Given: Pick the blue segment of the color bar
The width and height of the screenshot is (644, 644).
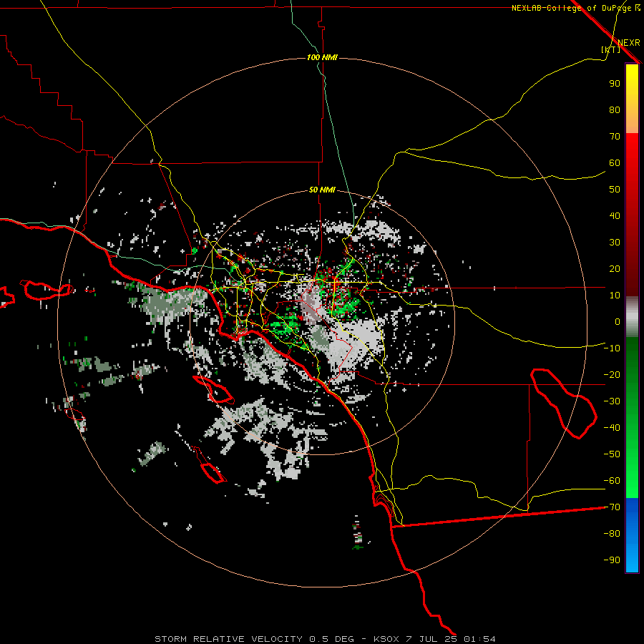Looking at the screenshot, I should click(x=632, y=535).
